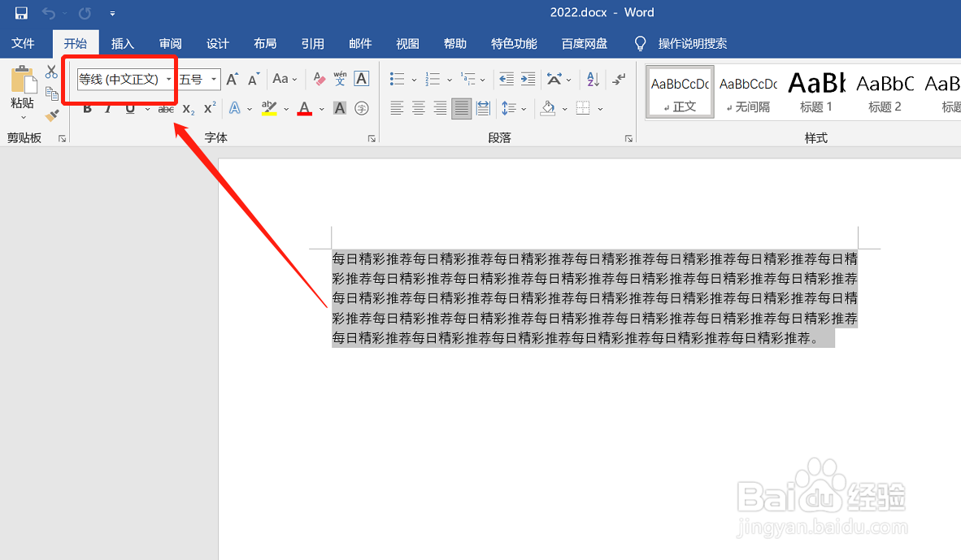Toggle bulleted list formatting

click(x=396, y=78)
